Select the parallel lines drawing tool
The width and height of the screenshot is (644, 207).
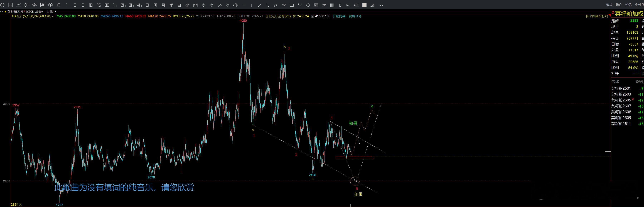(276, 5)
